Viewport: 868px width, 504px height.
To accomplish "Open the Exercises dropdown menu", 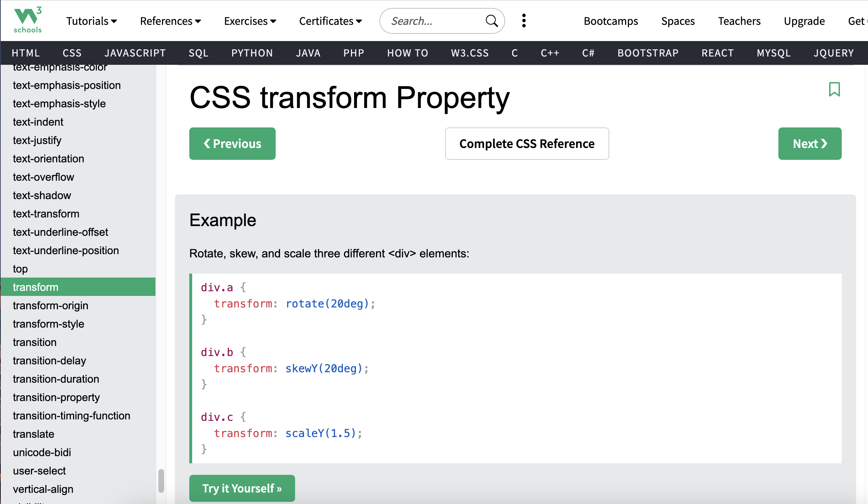I will pyautogui.click(x=250, y=21).
